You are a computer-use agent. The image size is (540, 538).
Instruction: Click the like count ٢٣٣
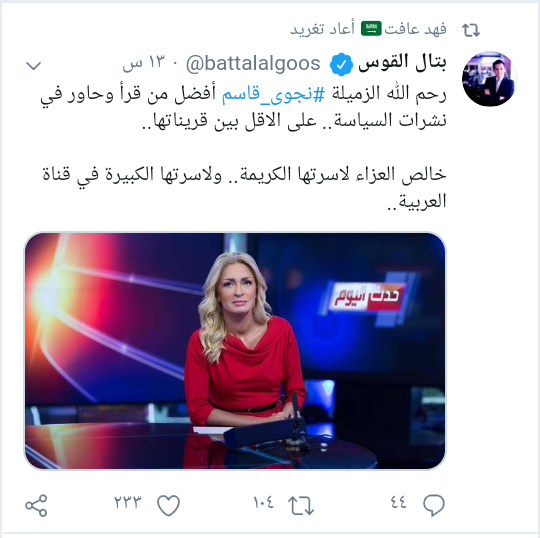tap(128, 502)
